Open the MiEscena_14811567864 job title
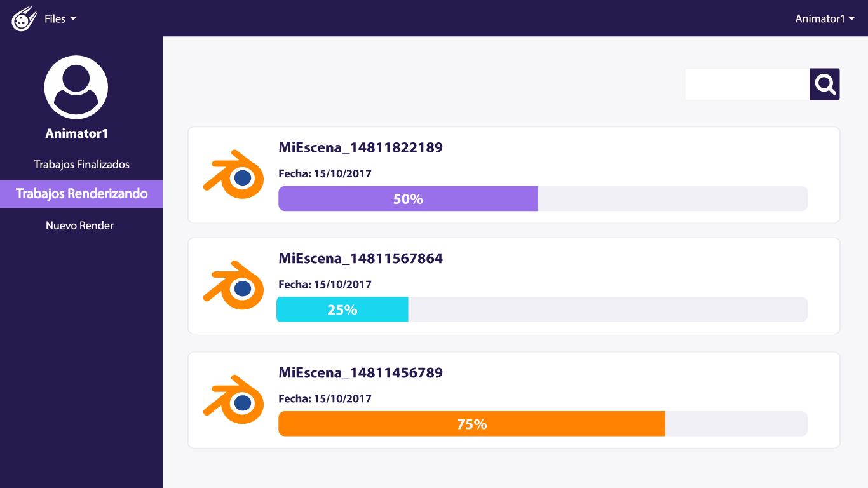The image size is (868, 488). pos(360,259)
